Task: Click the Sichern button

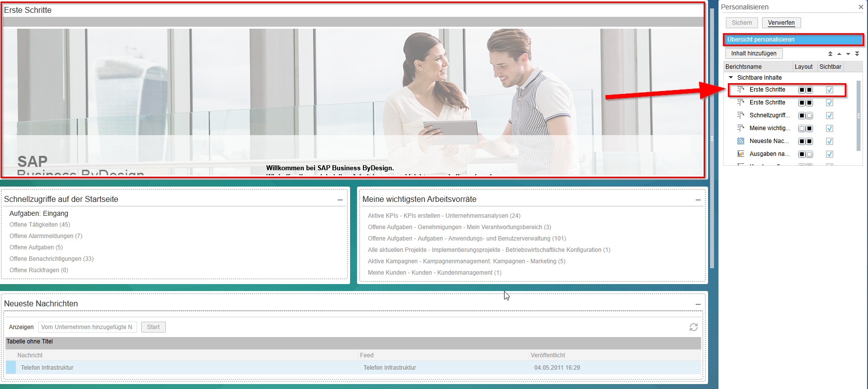Action: point(742,23)
